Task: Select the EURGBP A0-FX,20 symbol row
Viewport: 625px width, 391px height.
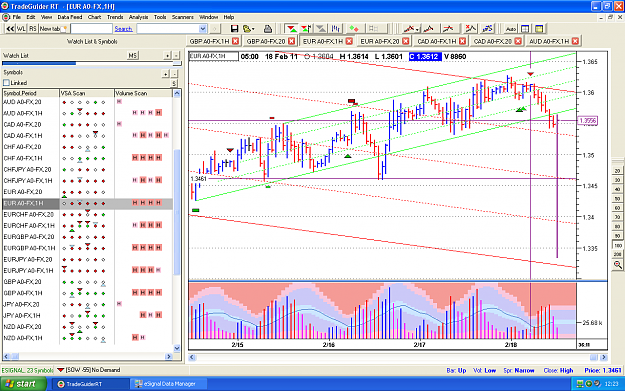Action: (87, 237)
